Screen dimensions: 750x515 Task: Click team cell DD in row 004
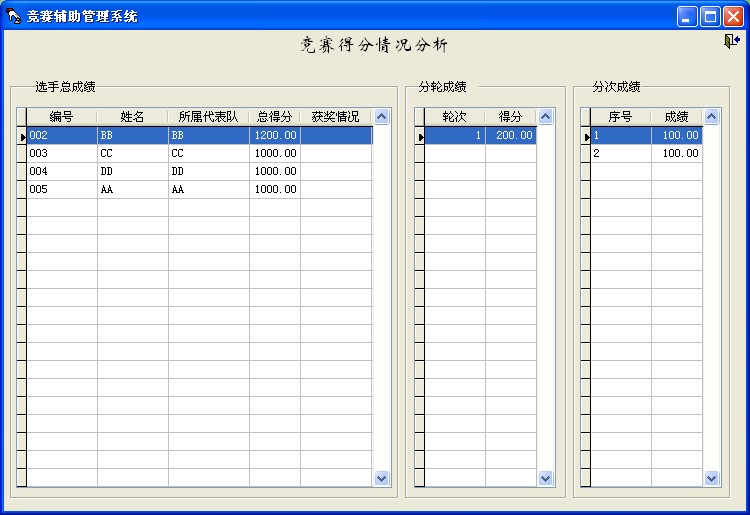point(209,171)
